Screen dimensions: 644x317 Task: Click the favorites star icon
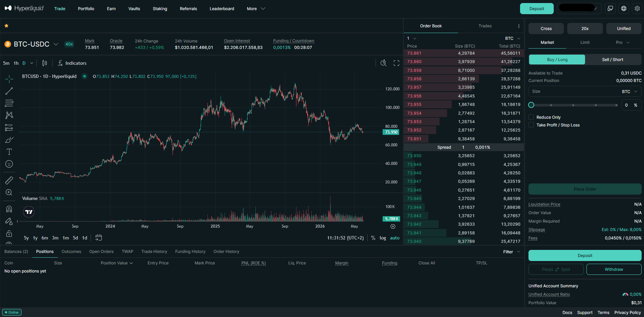coord(6,26)
